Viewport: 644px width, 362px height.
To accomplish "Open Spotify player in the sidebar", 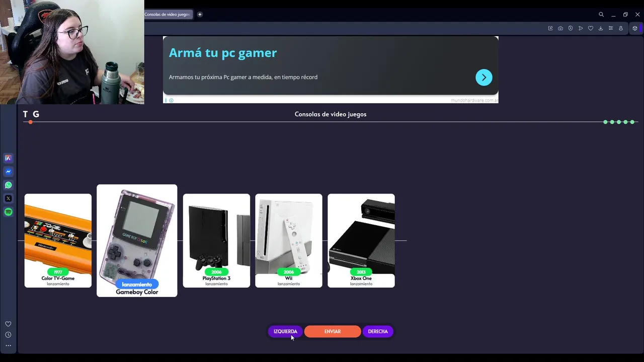I will pyautogui.click(x=8, y=212).
